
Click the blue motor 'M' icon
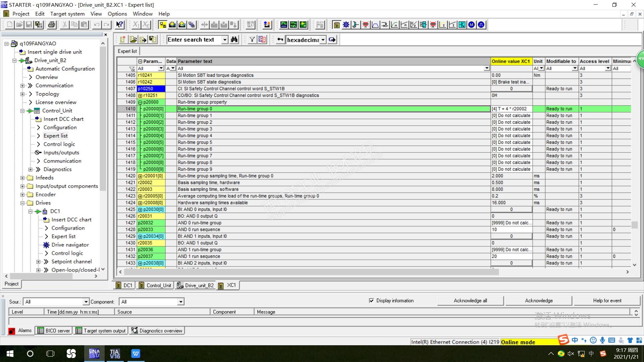[472, 24]
